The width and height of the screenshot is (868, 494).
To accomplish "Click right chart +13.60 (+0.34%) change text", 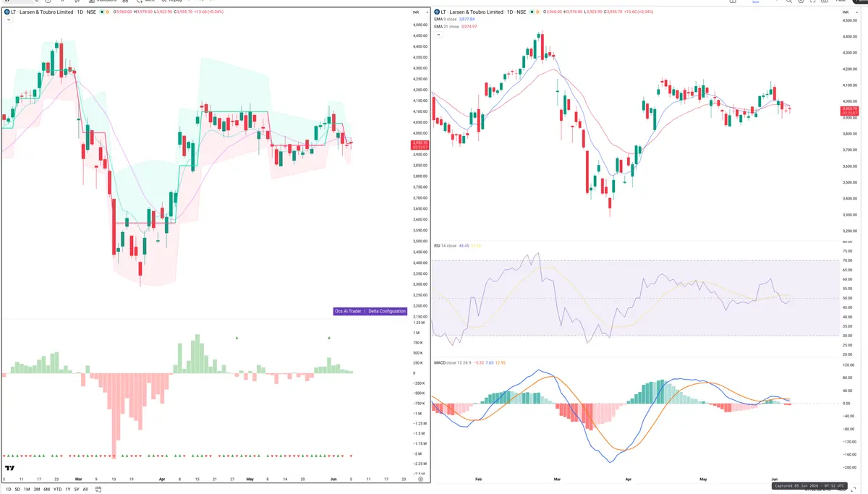I will pyautogui.click(x=638, y=12).
